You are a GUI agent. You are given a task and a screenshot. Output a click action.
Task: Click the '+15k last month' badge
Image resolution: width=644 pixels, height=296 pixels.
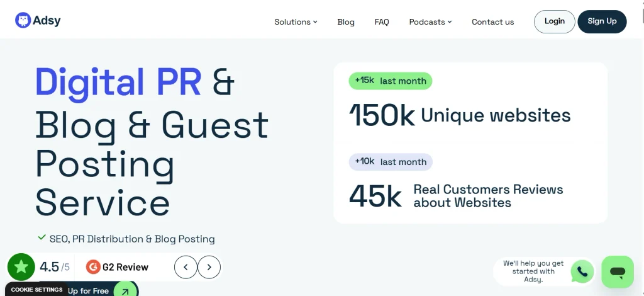pos(391,81)
